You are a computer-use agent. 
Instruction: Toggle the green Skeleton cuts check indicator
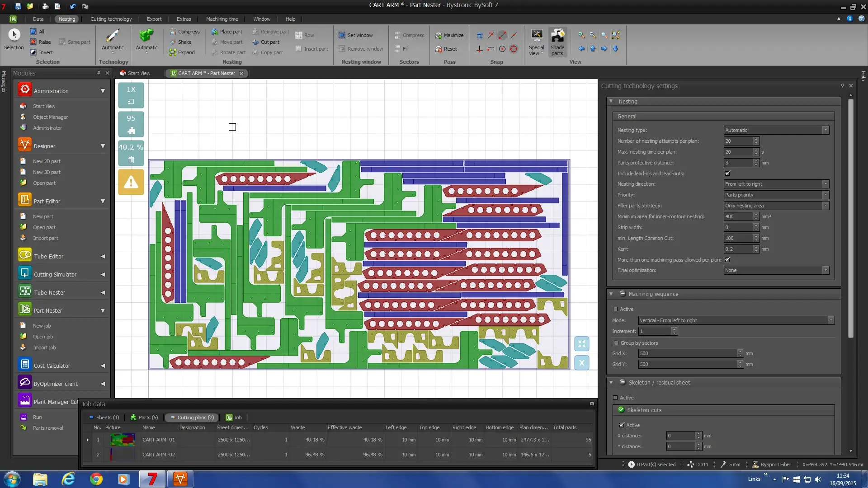pyautogui.click(x=621, y=410)
